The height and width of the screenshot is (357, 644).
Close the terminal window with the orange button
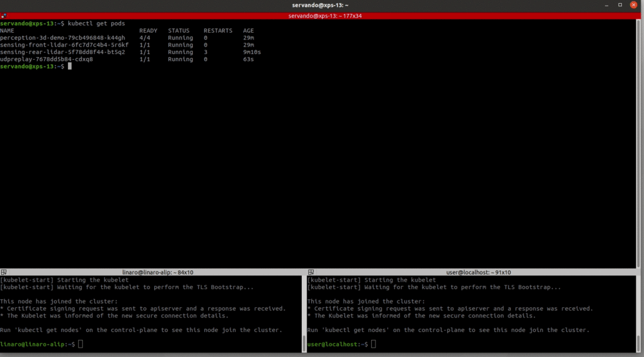pyautogui.click(x=633, y=6)
